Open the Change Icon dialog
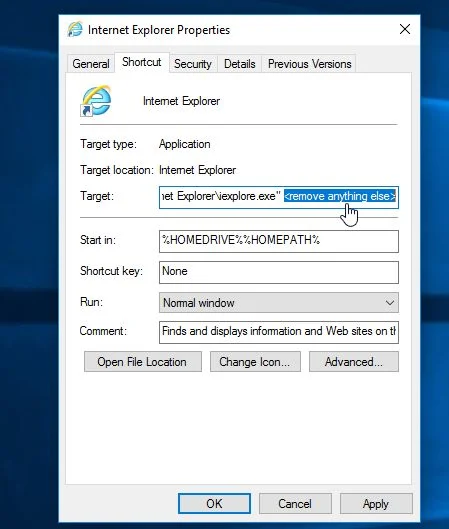This screenshot has width=449, height=529. pyautogui.click(x=255, y=362)
